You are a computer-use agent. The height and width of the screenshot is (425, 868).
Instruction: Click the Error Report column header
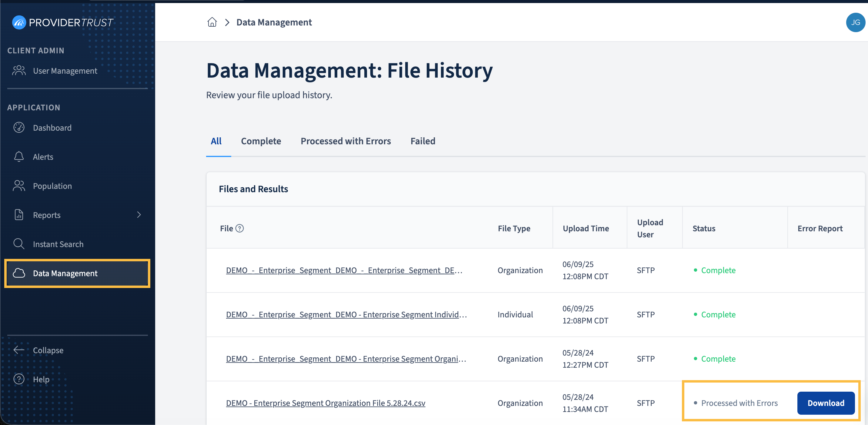[820, 228]
